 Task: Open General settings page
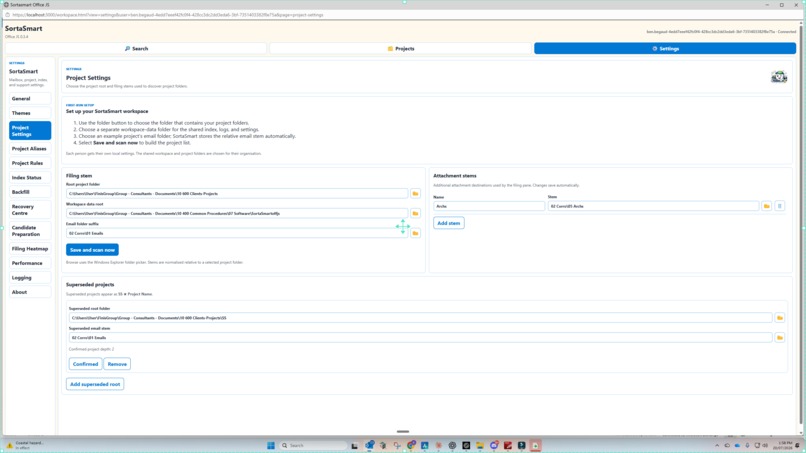point(30,99)
